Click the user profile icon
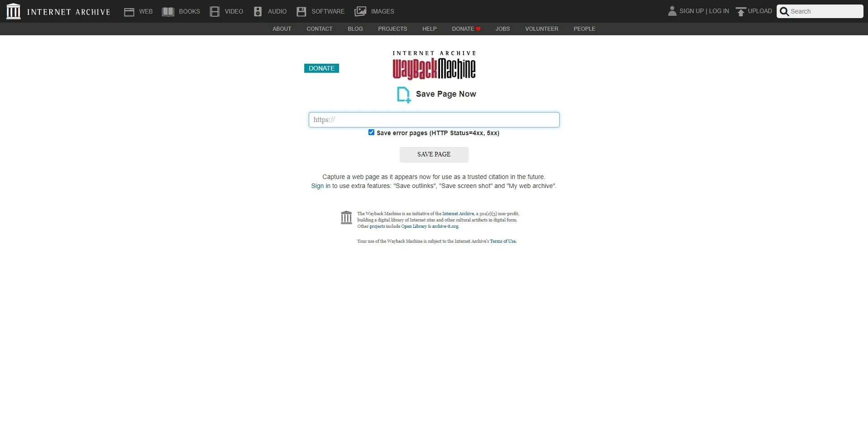 coord(672,11)
